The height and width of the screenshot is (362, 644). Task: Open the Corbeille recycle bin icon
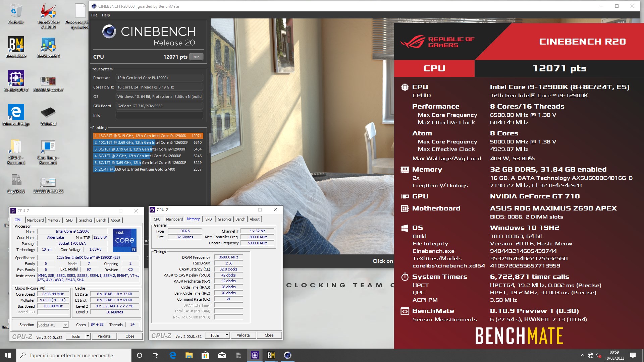[16, 14]
